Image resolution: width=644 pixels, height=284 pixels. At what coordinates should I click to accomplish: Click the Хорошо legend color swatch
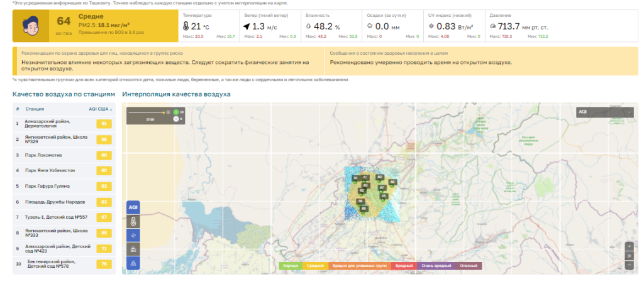pos(291,266)
